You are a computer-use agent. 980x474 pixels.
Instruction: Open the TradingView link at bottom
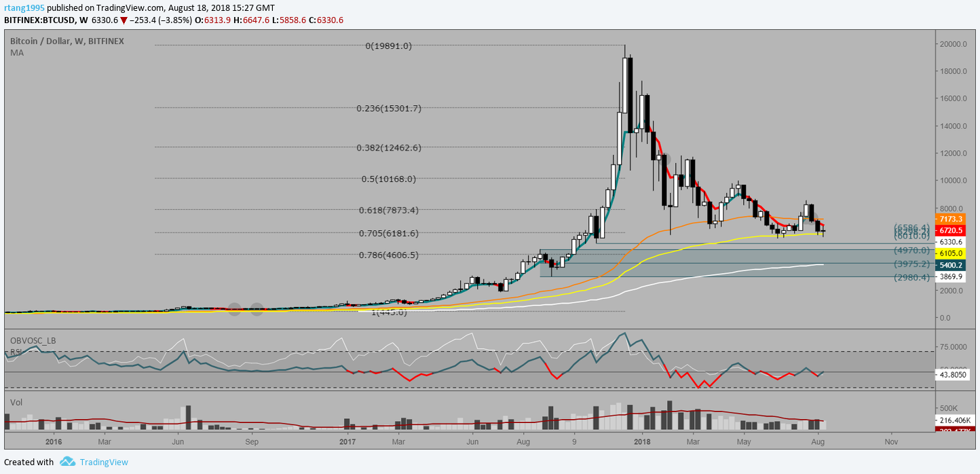coord(104,462)
